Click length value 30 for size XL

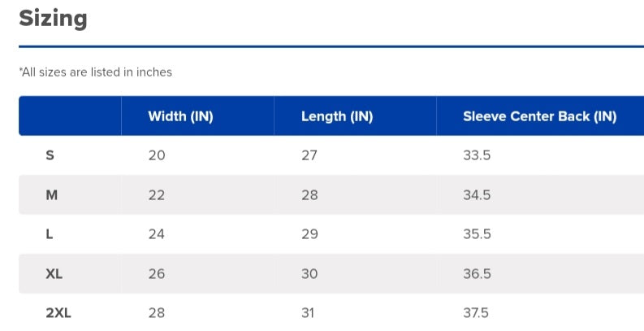click(x=309, y=274)
